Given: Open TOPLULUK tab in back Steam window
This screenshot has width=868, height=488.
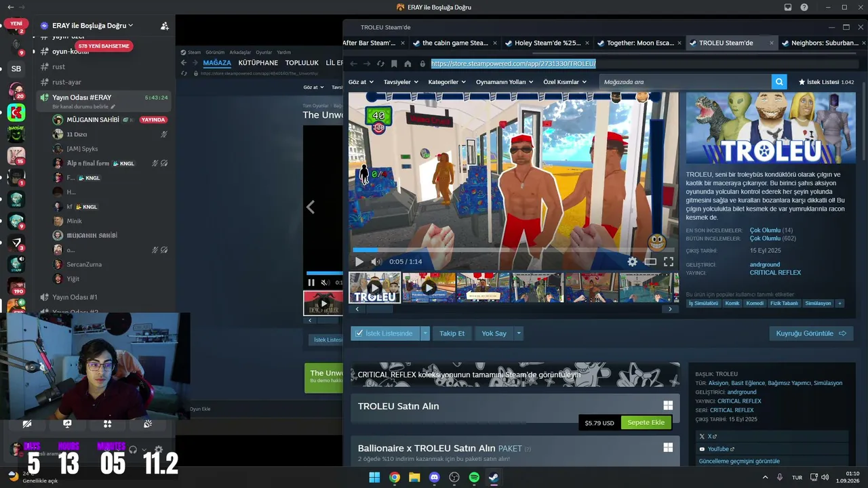Looking at the screenshot, I should point(302,63).
